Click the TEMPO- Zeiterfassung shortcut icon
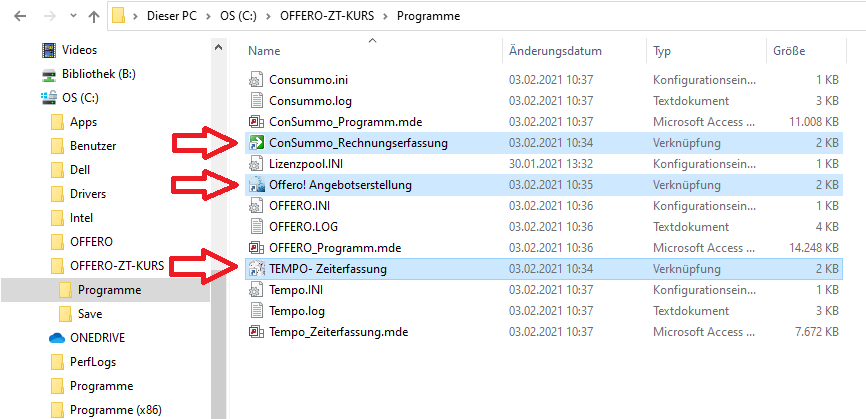This screenshot has width=866, height=419. coord(256,268)
